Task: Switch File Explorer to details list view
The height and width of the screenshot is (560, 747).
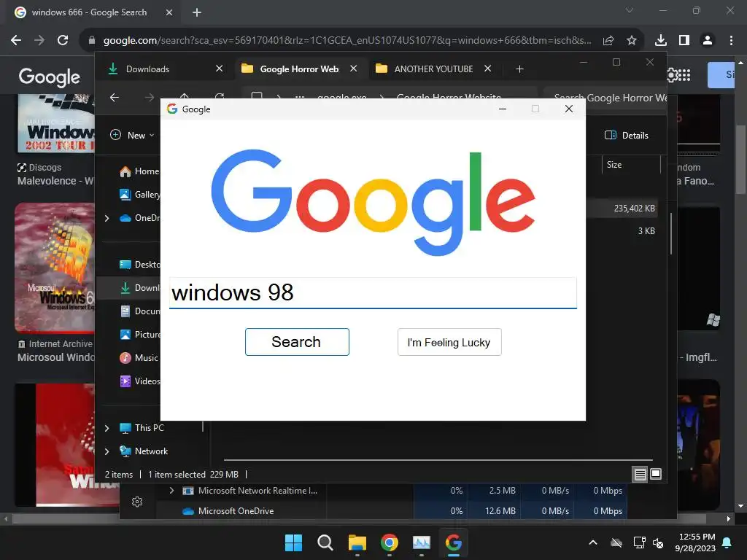Action: [640, 474]
